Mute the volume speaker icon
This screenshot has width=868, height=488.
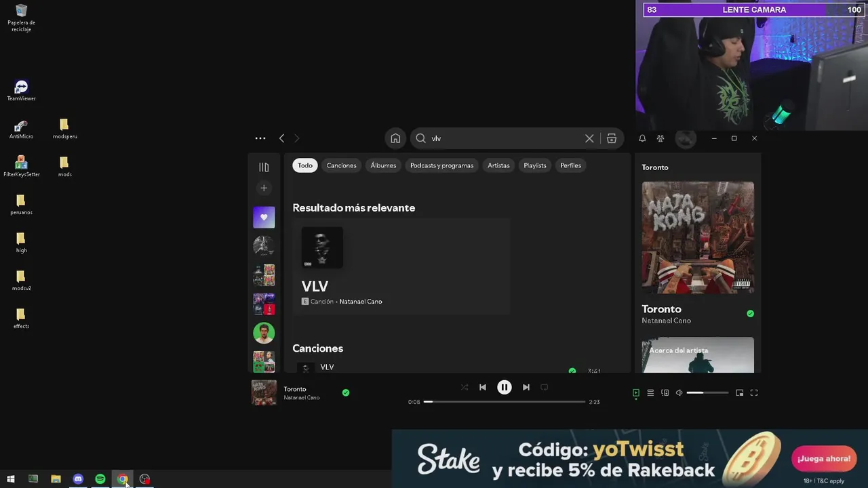click(679, 392)
